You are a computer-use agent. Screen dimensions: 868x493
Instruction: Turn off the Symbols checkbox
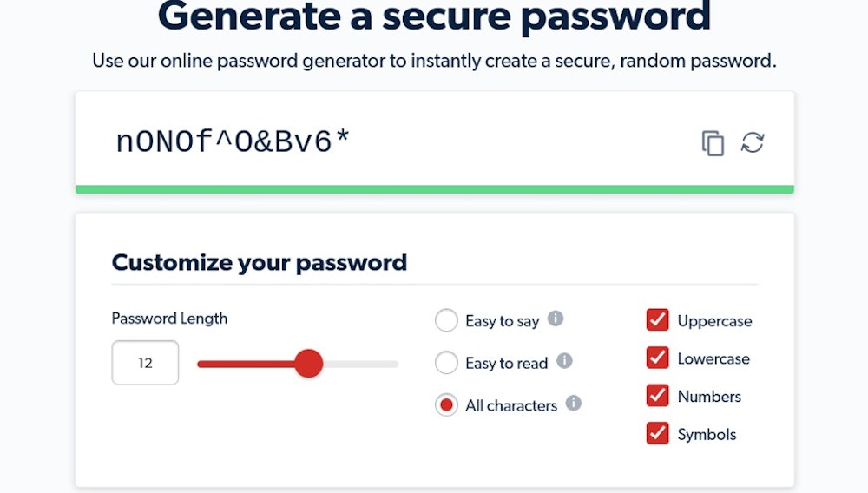(658, 433)
